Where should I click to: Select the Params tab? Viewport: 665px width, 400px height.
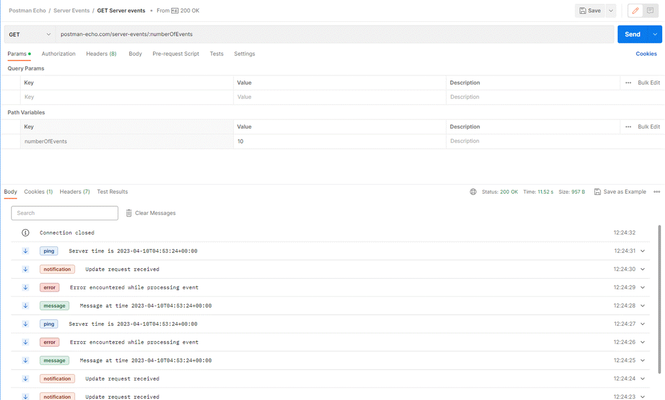(19, 54)
